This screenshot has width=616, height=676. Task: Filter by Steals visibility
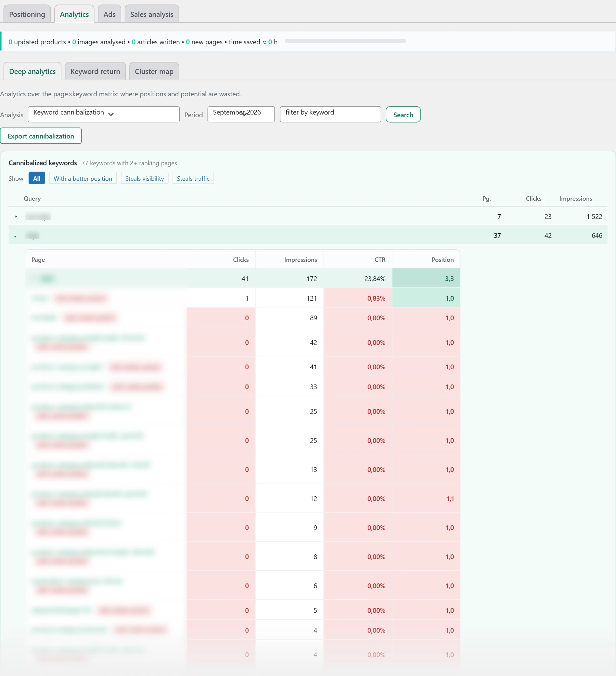coord(145,178)
